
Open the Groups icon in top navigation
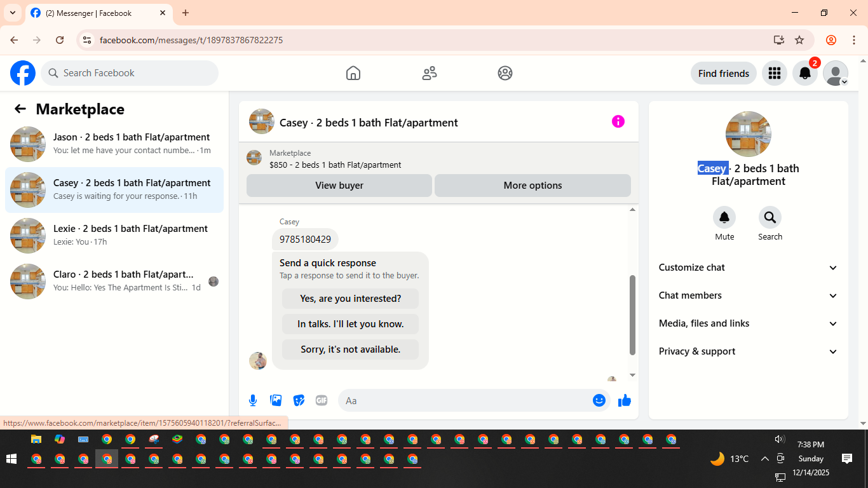tap(505, 73)
